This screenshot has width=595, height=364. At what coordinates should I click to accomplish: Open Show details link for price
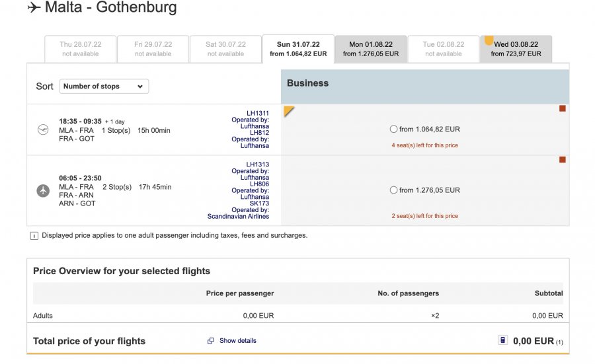(x=237, y=341)
